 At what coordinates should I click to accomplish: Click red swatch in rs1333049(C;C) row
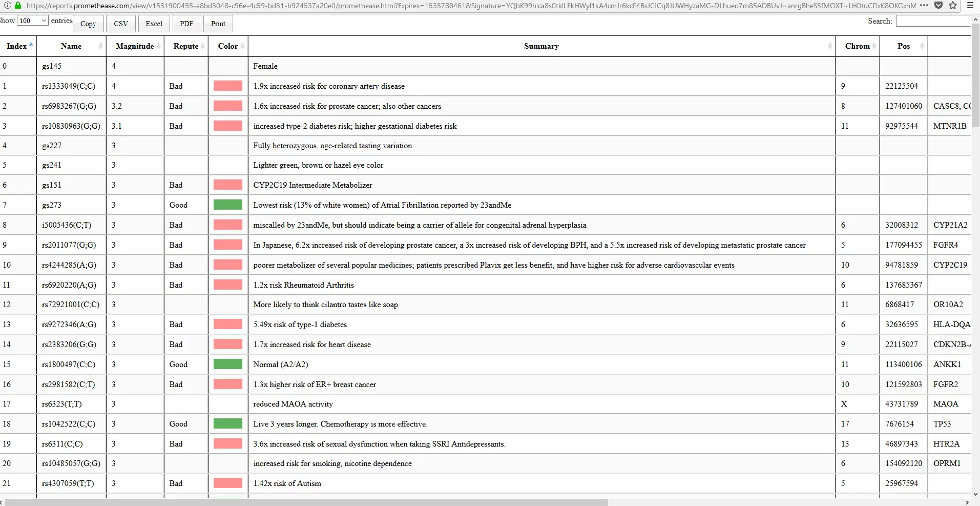click(228, 86)
